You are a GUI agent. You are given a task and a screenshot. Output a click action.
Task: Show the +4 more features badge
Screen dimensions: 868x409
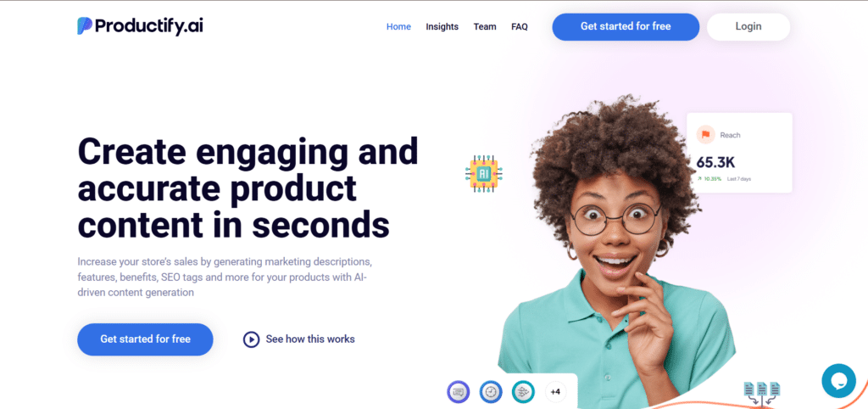(x=556, y=392)
